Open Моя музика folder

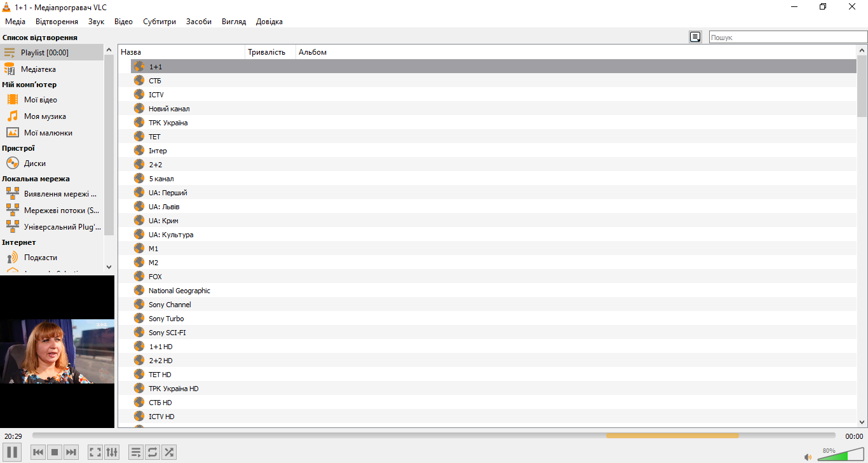click(51, 116)
